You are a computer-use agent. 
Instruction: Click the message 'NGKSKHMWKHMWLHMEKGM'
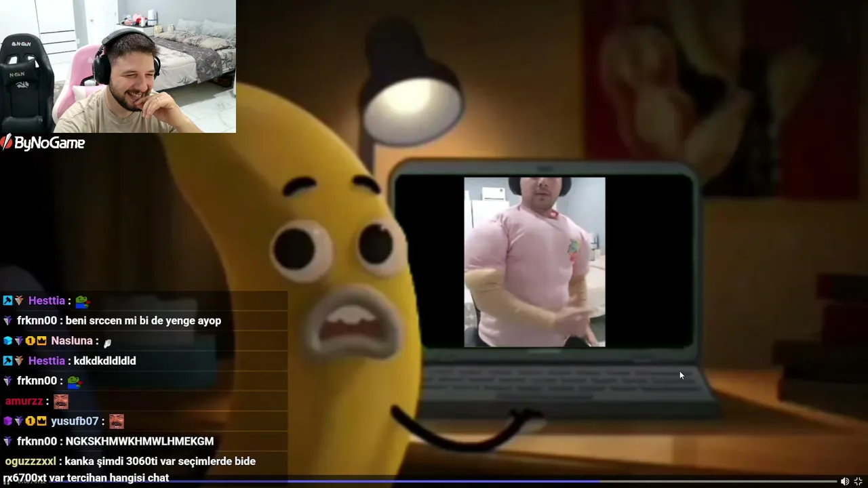(x=140, y=441)
